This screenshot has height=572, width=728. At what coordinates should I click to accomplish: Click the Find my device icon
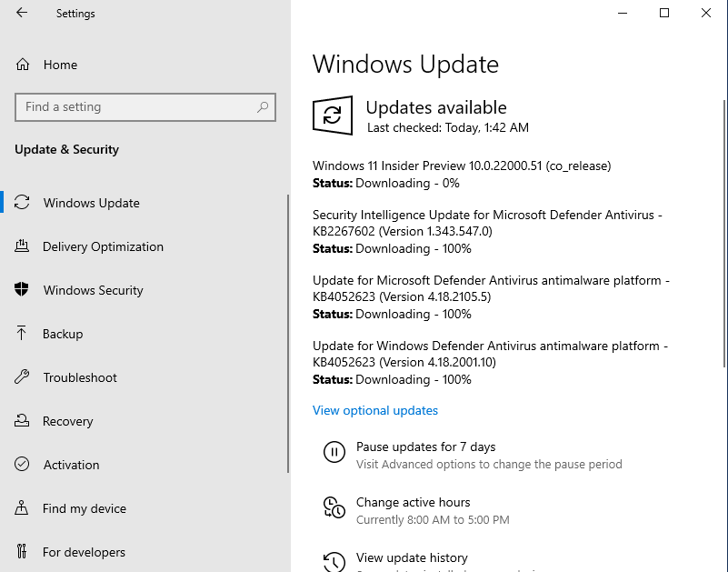(x=22, y=507)
